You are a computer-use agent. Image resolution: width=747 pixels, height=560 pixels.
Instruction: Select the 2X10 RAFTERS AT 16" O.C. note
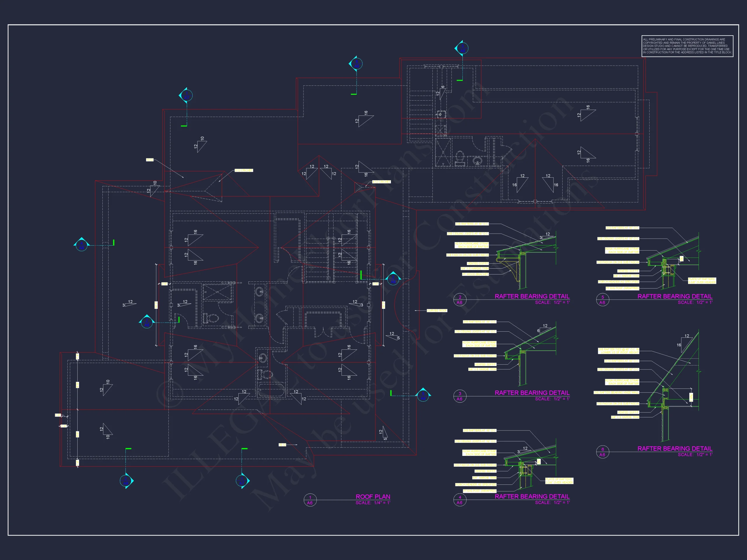(622, 361)
